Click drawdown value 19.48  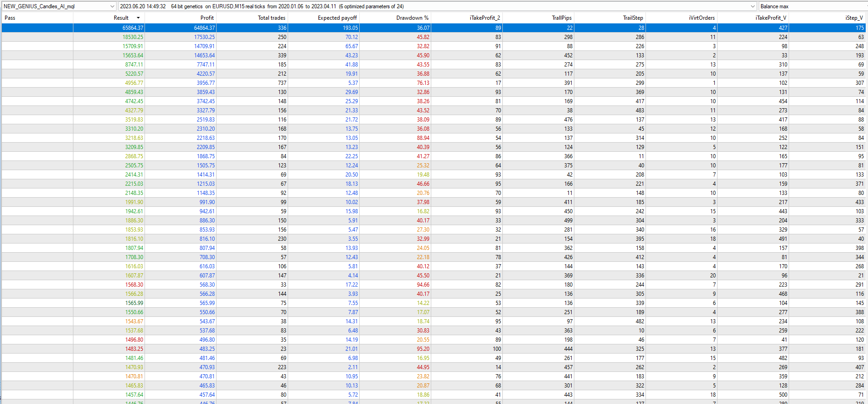pos(423,175)
